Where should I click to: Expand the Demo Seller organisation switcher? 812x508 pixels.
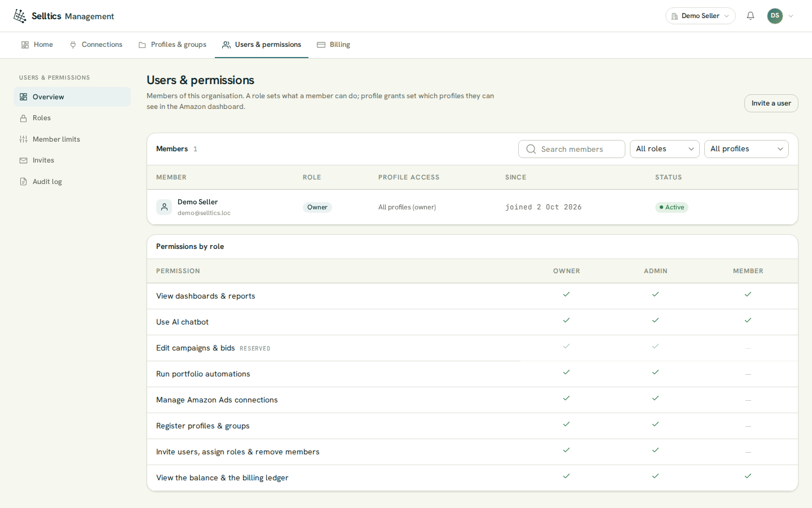tap(700, 16)
